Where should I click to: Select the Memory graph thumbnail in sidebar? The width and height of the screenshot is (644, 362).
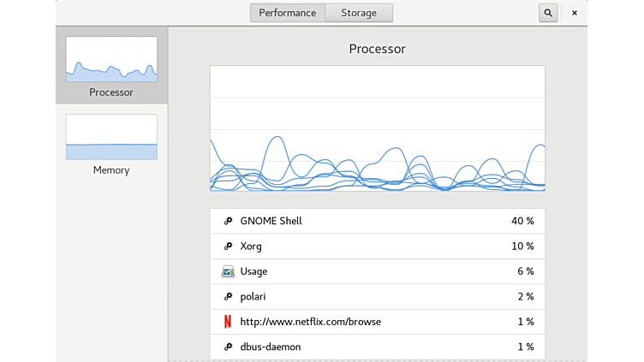111,137
